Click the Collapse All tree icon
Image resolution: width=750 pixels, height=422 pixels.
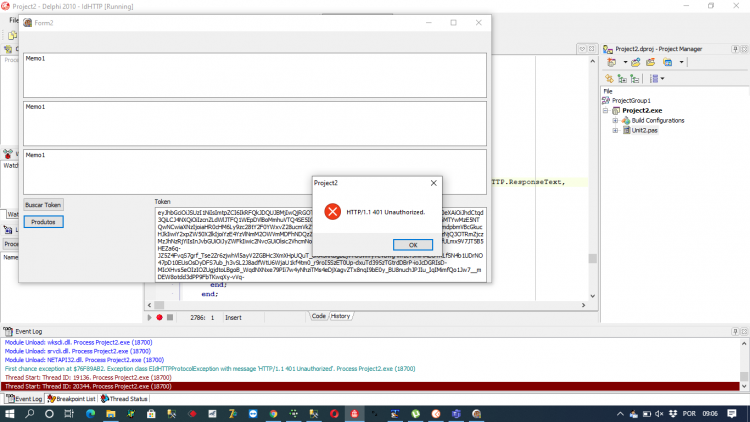pyautogui.click(x=635, y=78)
